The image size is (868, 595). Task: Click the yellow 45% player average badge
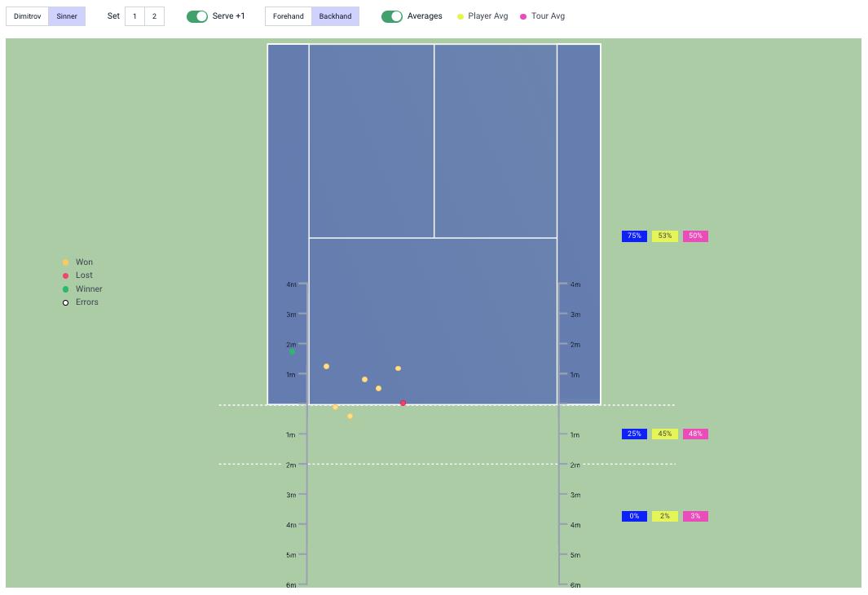point(665,434)
